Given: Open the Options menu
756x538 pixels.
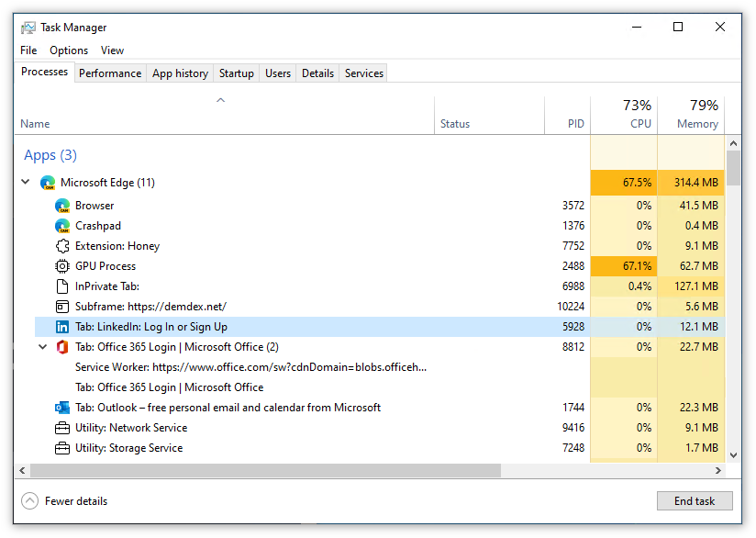Looking at the screenshot, I should [x=69, y=50].
